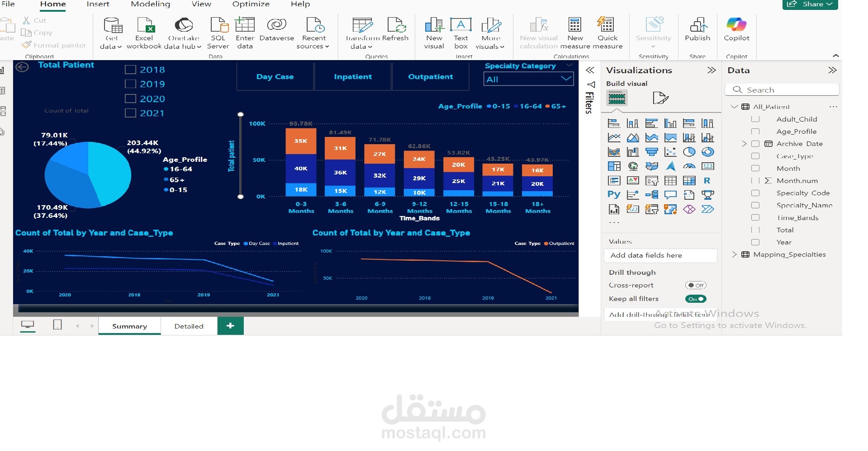Check the Age_Profile field box
Viewport: 868px width, 451px height.
755,131
